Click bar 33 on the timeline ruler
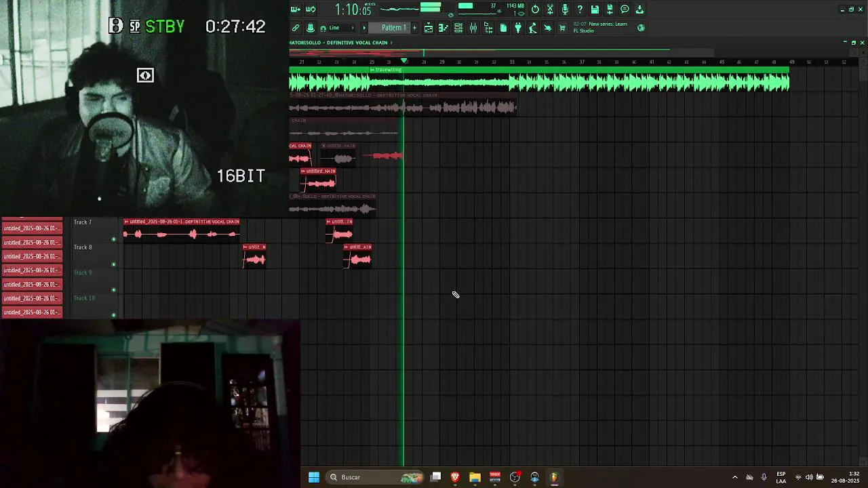The height and width of the screenshot is (488, 868). 512,62
